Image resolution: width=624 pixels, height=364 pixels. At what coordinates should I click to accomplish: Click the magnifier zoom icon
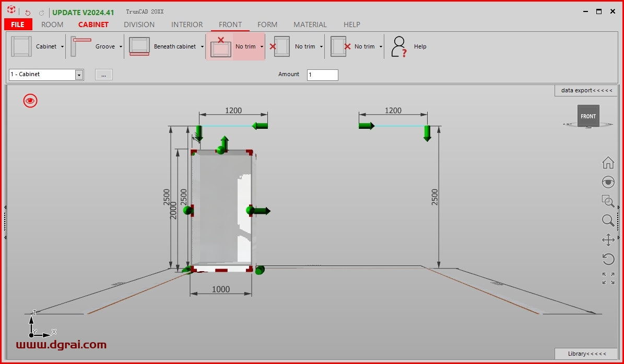point(608,221)
